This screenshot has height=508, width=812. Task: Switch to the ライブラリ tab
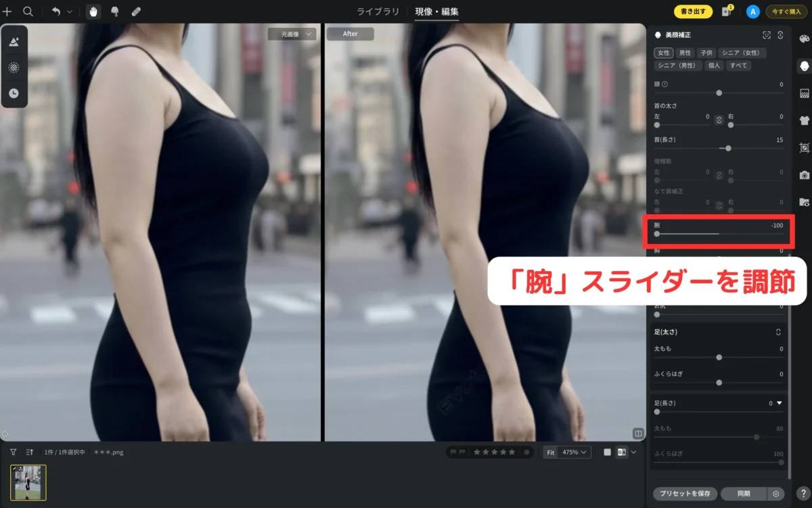(x=378, y=12)
